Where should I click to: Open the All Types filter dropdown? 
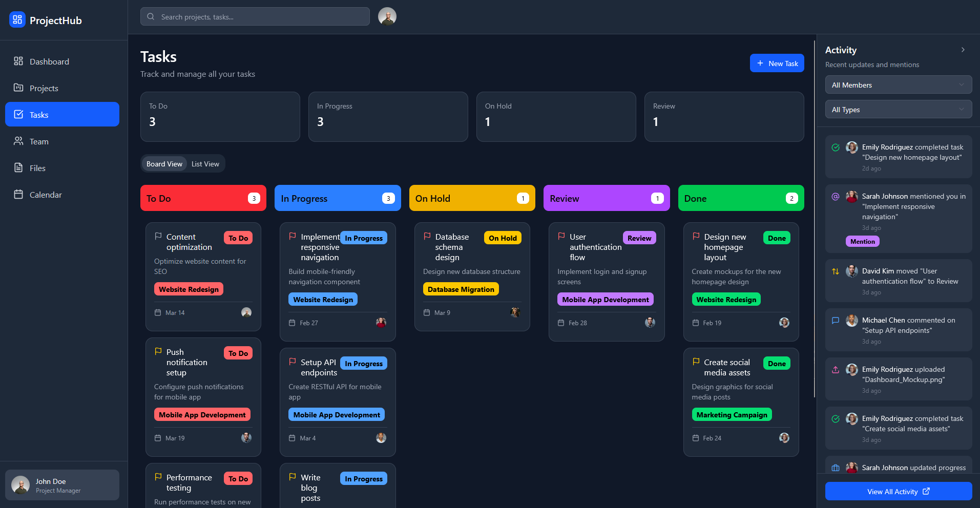[898, 110]
